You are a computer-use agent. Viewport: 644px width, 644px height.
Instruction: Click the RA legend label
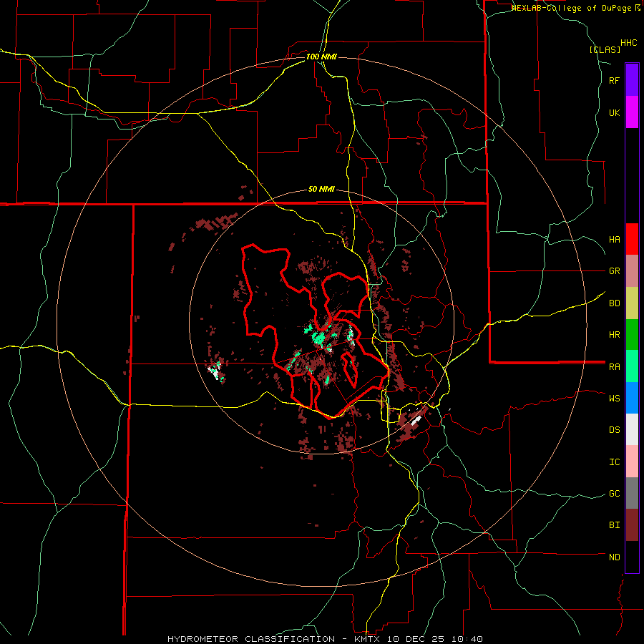pos(614,367)
